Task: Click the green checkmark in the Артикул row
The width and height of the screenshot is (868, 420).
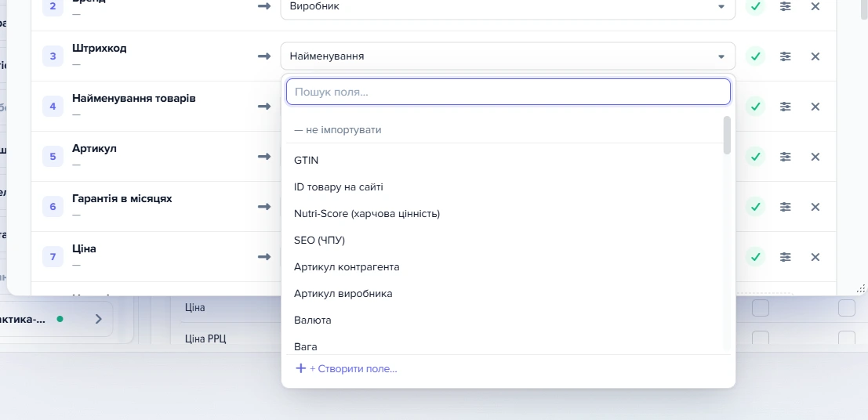Action: click(x=756, y=157)
